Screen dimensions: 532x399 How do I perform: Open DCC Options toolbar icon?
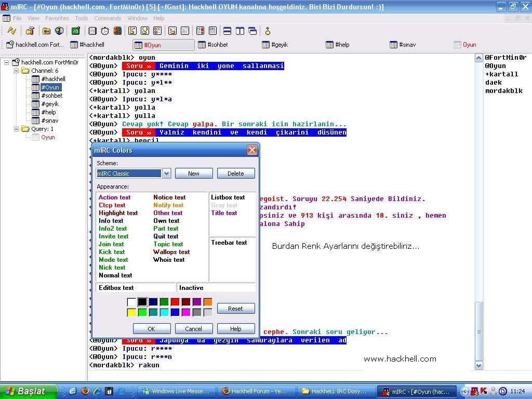[157, 31]
